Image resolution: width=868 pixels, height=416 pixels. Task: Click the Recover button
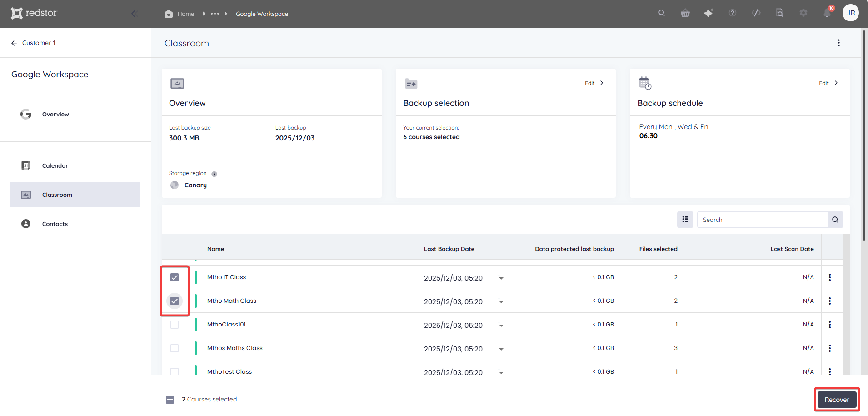(x=837, y=400)
